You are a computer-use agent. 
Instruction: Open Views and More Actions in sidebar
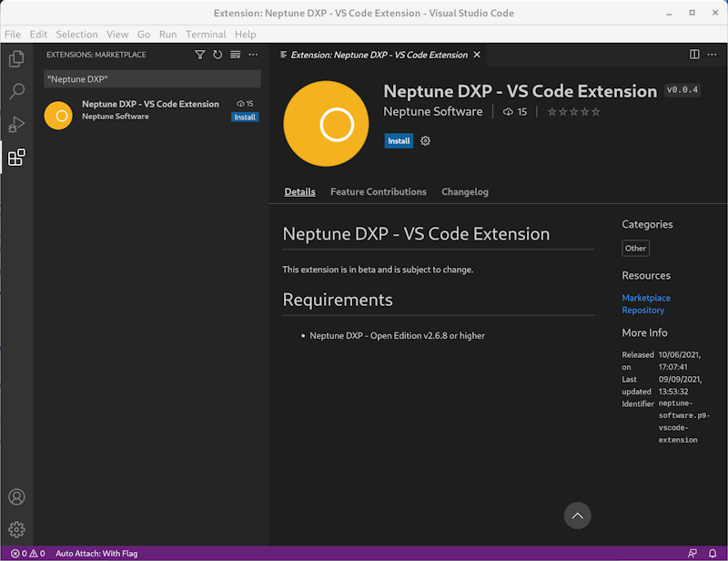(254, 55)
